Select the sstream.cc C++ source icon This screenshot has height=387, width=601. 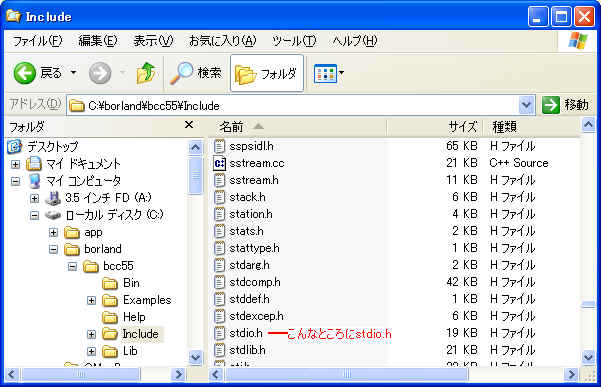219,164
